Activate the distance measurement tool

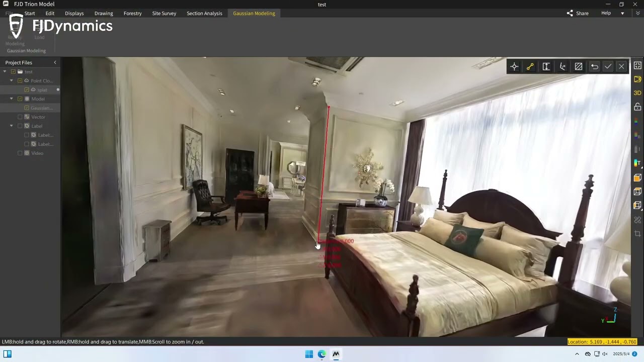pos(530,66)
